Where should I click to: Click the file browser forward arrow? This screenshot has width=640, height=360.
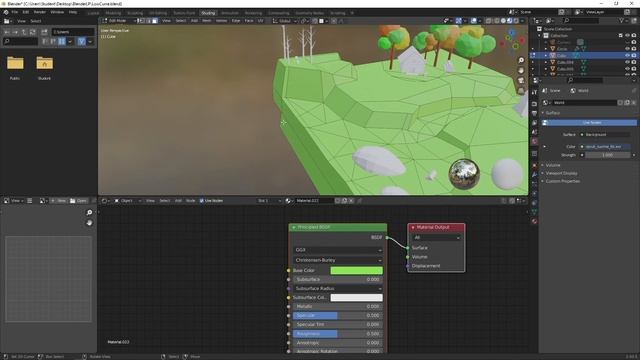tap(15, 32)
